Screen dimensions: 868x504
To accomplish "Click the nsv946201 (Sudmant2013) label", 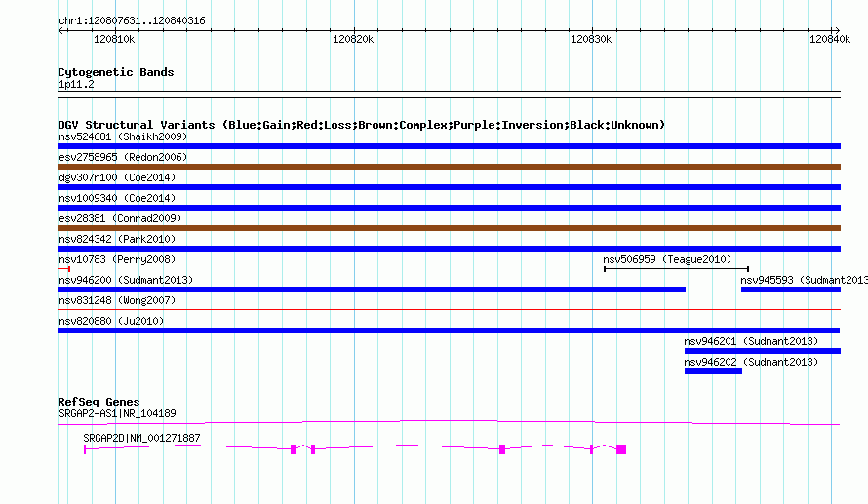I will [x=751, y=341].
